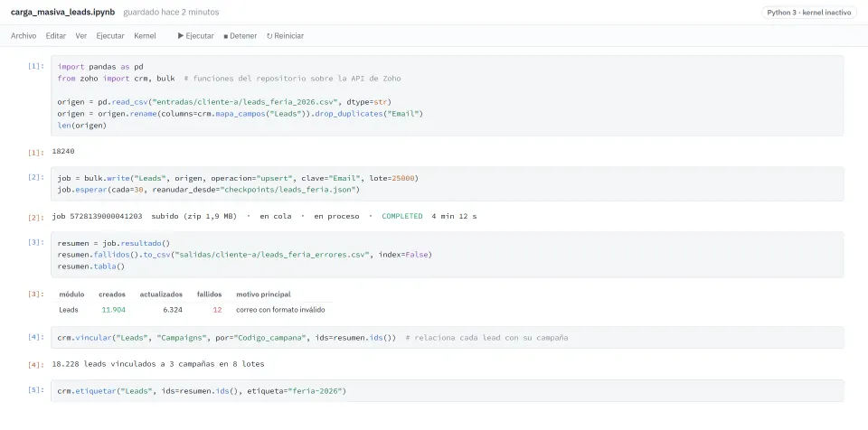Click the actualizados value 6.324

173,310
